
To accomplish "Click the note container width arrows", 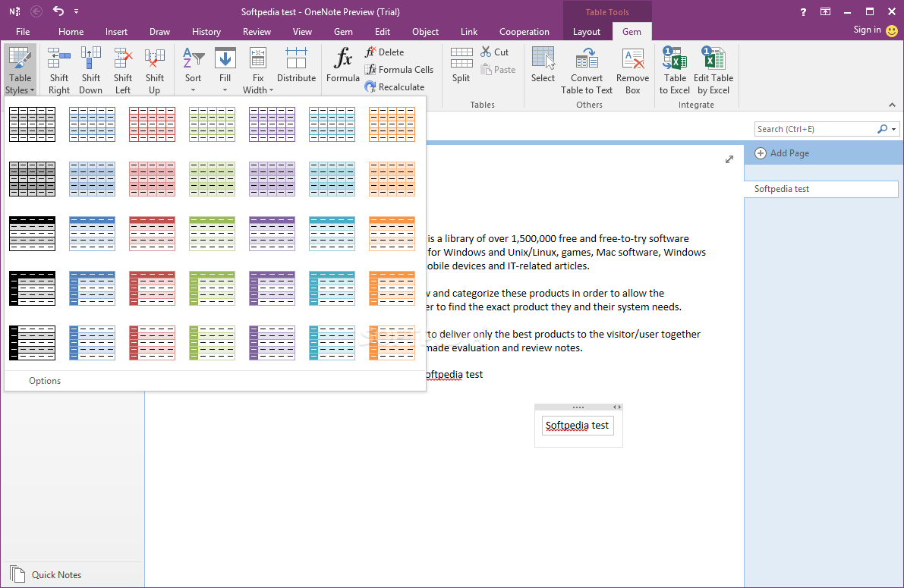I will [617, 407].
